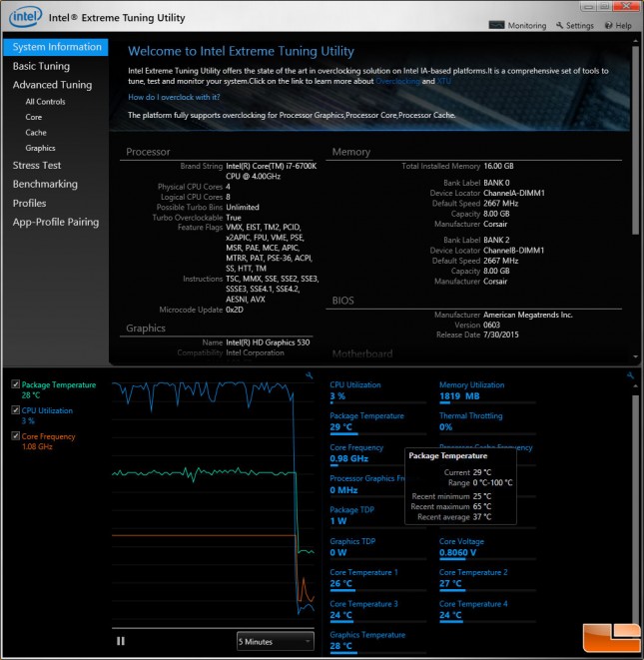This screenshot has height=660, width=644.
Task: Select Graphics tuning sub-item
Action: [x=40, y=148]
